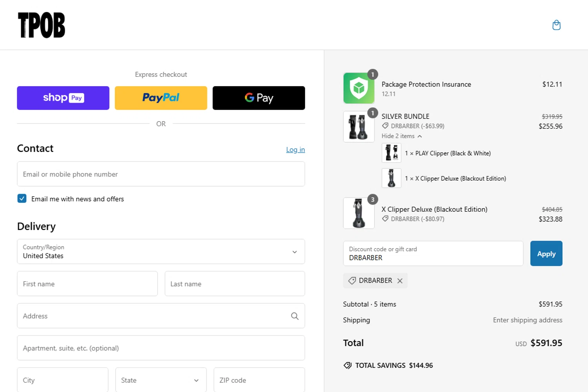The height and width of the screenshot is (392, 588).
Task: Click the $323.88 X Clipper Deluxe price
Action: tap(550, 219)
